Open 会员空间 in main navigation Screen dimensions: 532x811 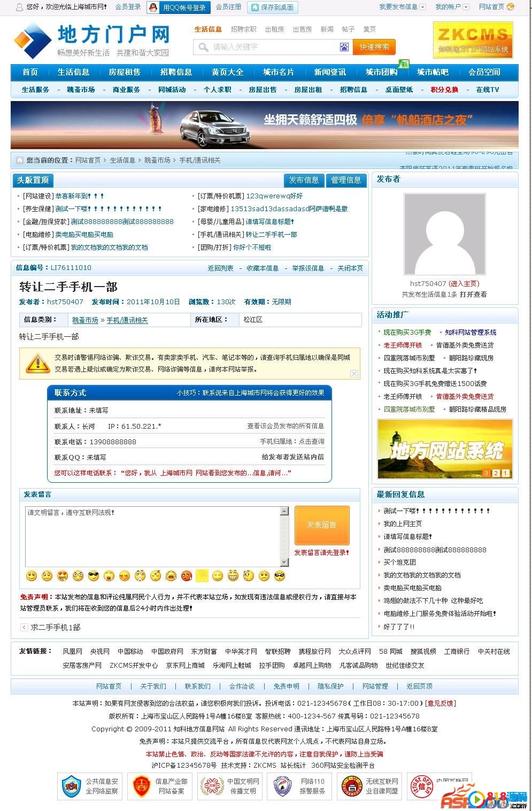coord(484,72)
